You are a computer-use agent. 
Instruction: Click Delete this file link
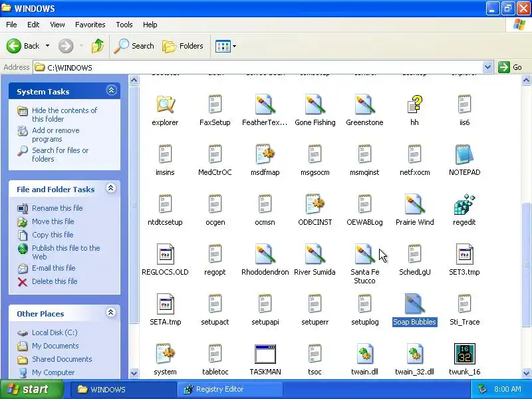(55, 281)
